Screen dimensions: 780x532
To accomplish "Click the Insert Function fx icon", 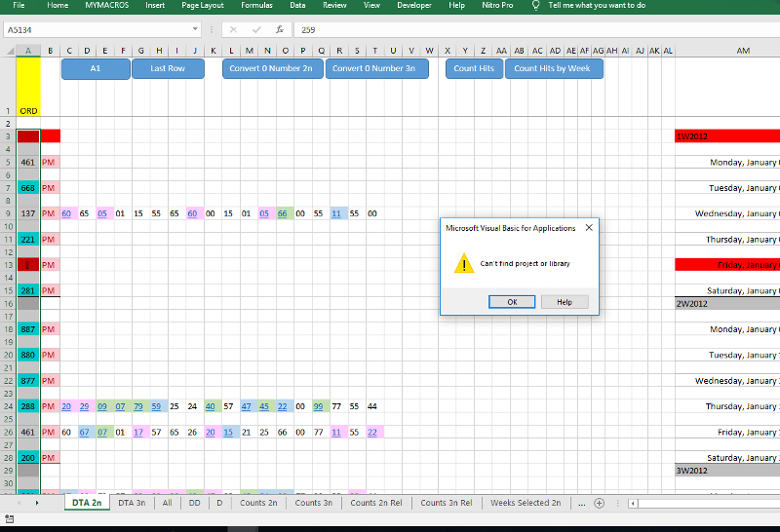I will pos(280,30).
